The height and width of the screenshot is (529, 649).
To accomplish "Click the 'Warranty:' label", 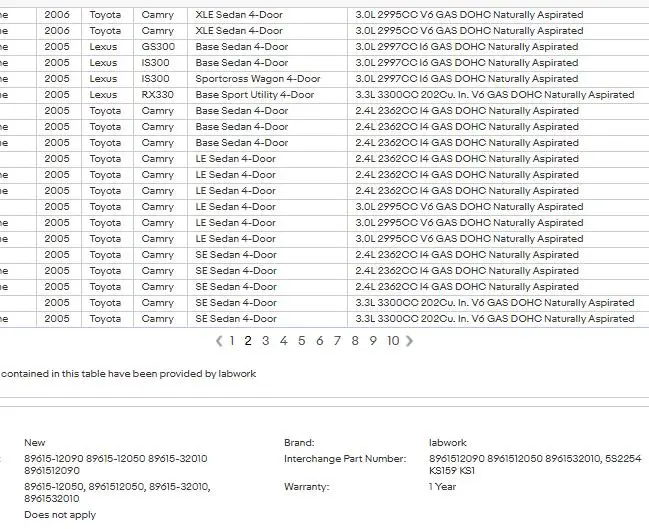I will click(x=307, y=486).
